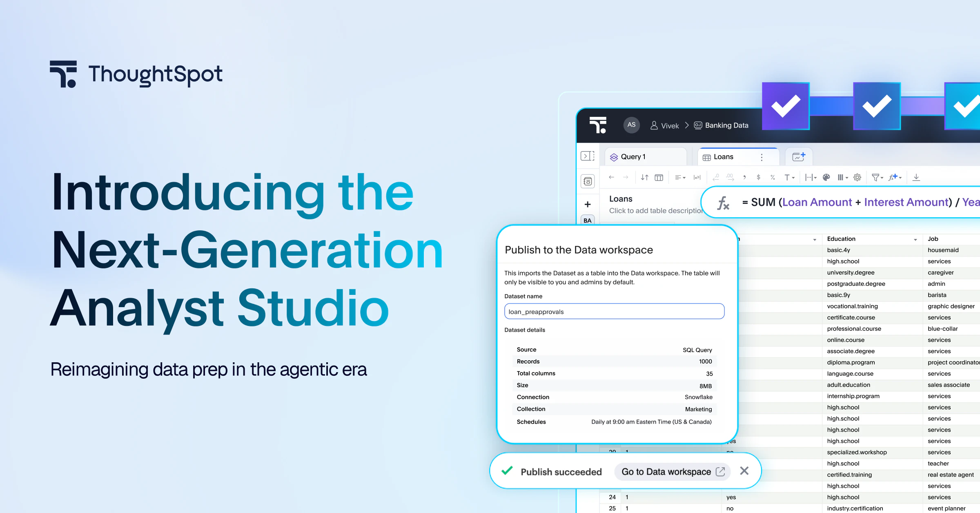This screenshot has height=513, width=980.
Task: Open the AS user avatar
Action: (631, 125)
